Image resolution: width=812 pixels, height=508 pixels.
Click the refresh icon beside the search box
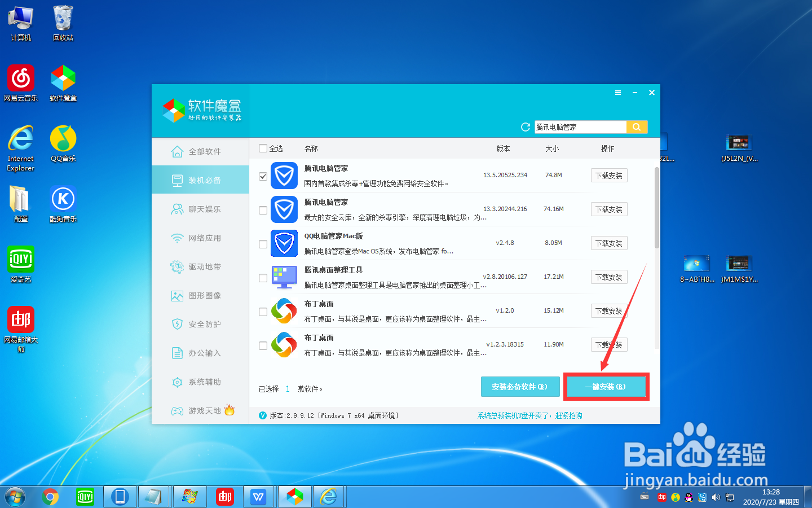pyautogui.click(x=526, y=127)
